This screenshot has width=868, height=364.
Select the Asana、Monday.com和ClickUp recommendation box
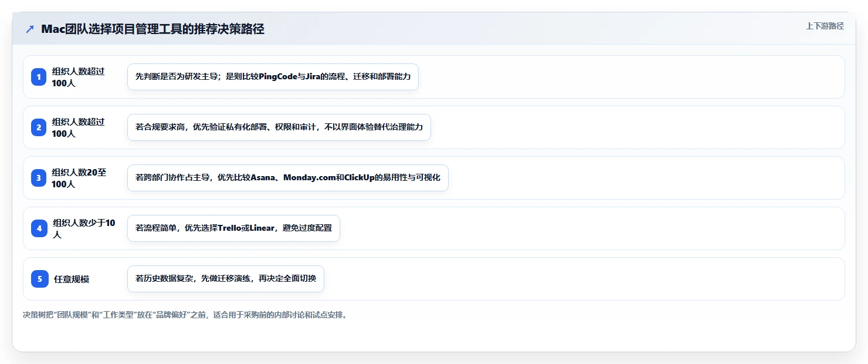[288, 178]
